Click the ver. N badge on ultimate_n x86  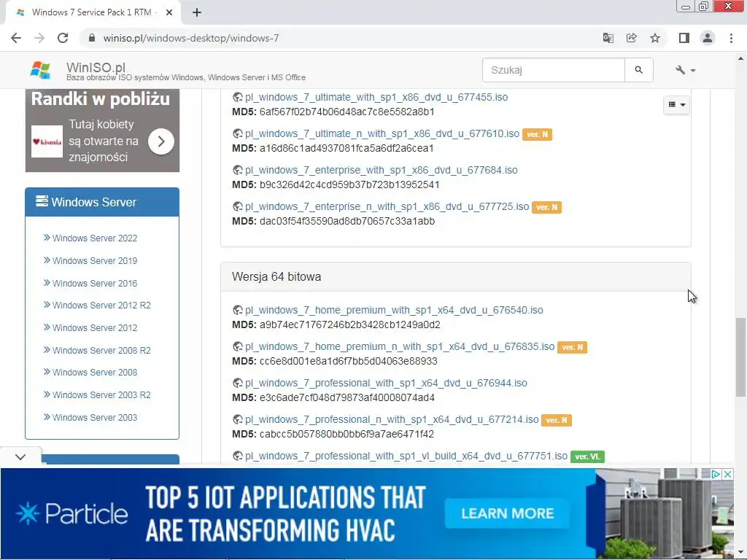tap(537, 134)
